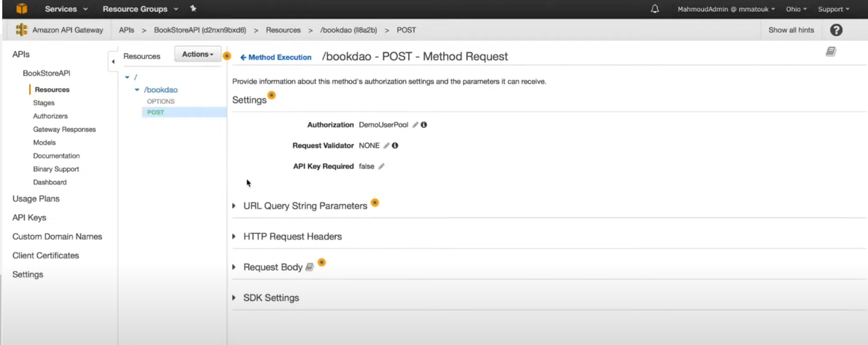Open the MahmoudAdmin account menu
This screenshot has width=868, height=345.
[x=726, y=9]
